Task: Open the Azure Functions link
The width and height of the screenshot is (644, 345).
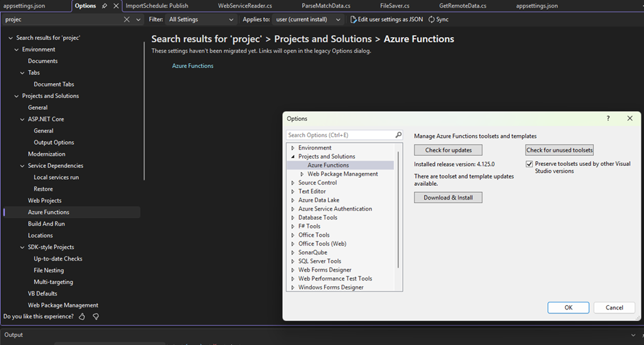Action: coord(193,66)
